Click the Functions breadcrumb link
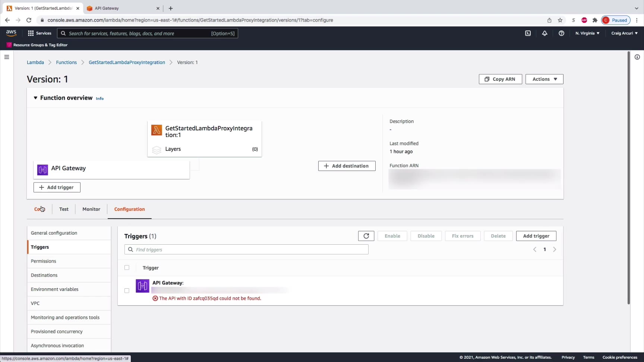The height and width of the screenshot is (362, 644). (66, 62)
